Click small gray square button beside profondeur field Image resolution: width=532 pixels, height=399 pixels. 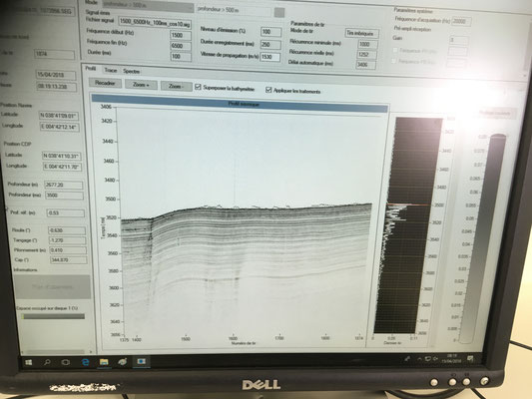(x=279, y=13)
